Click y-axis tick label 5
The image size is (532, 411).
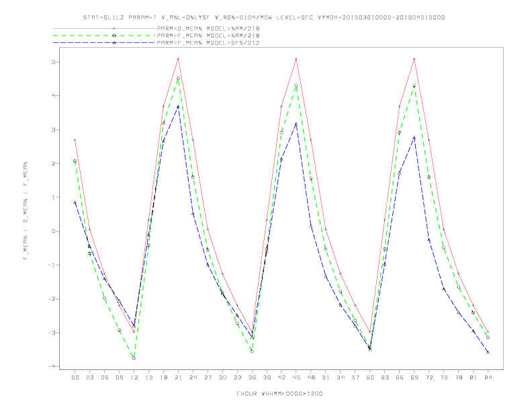pos(54,62)
